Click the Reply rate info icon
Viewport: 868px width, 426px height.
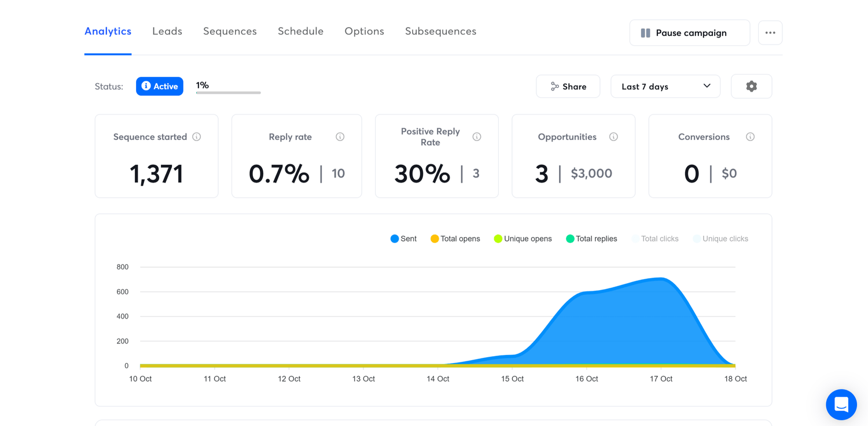(340, 137)
